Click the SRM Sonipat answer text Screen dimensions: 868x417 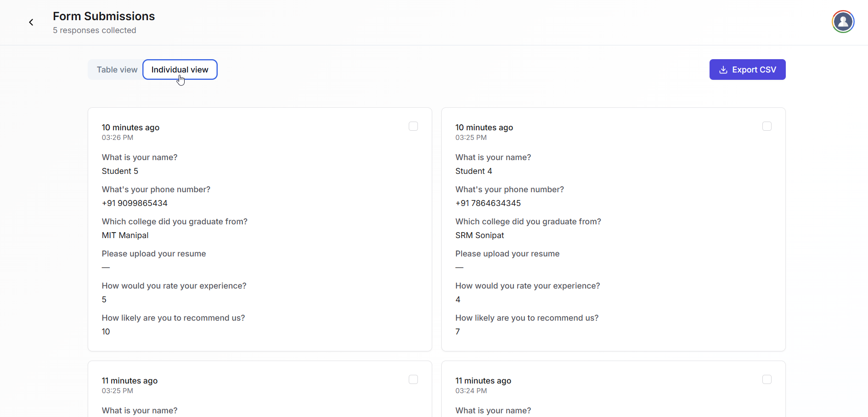(479, 235)
